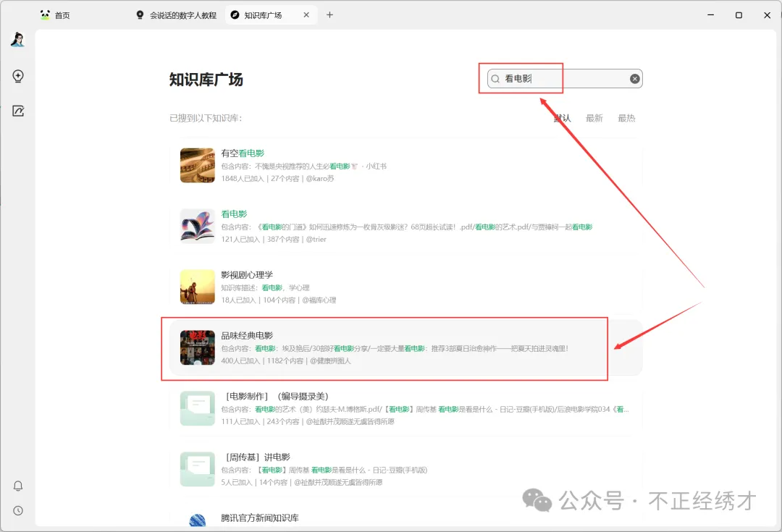Image resolution: width=782 pixels, height=532 pixels.
Task: Click the 111人已加入 | 243个内容 line
Action: click(x=308, y=422)
